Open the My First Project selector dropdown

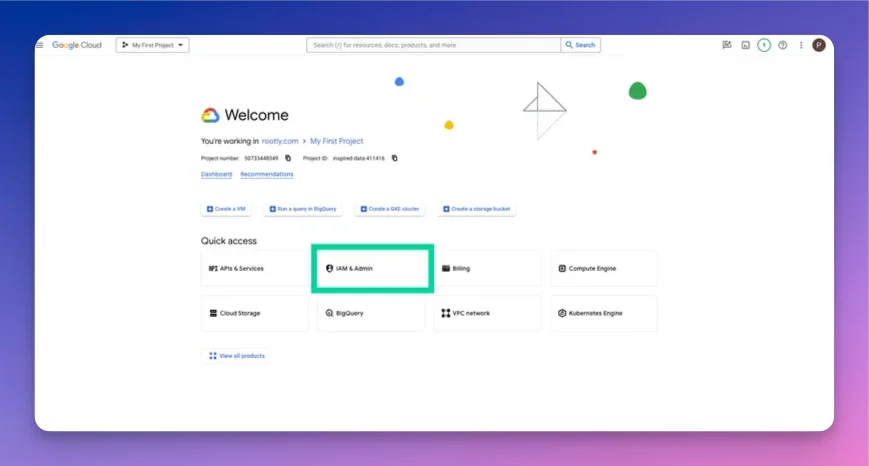152,45
